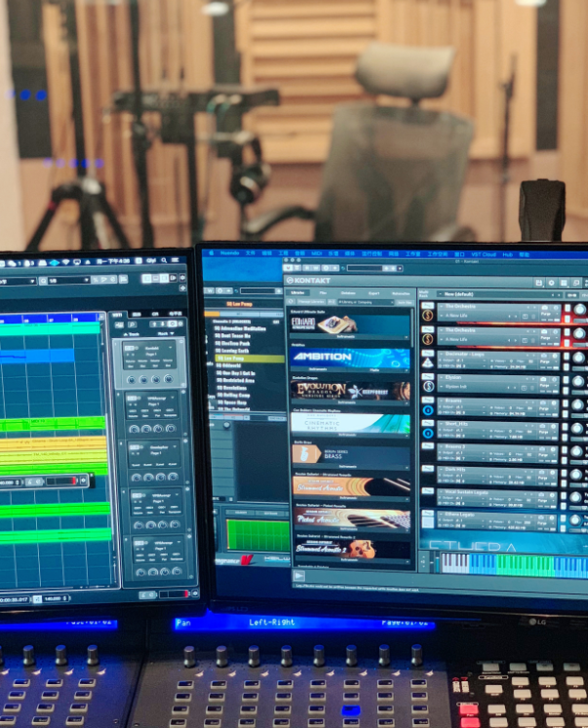Switch to Kontakt Automation tab

pyautogui.click(x=401, y=293)
